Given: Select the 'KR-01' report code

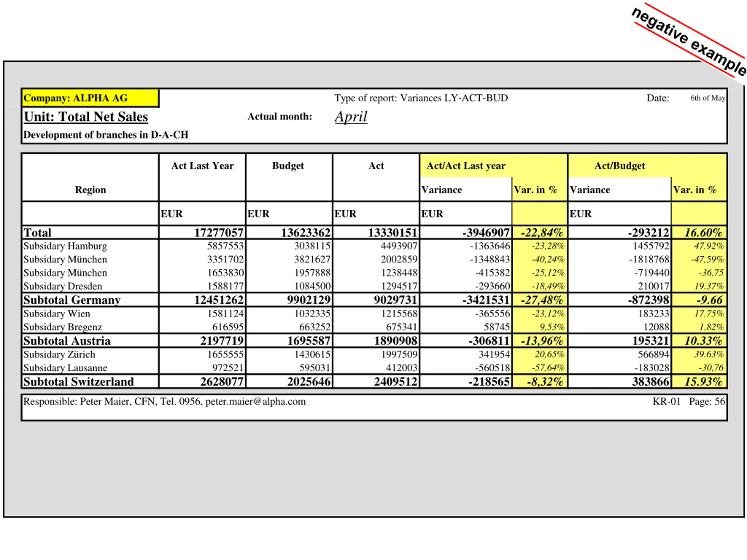Looking at the screenshot, I should click(x=666, y=402).
